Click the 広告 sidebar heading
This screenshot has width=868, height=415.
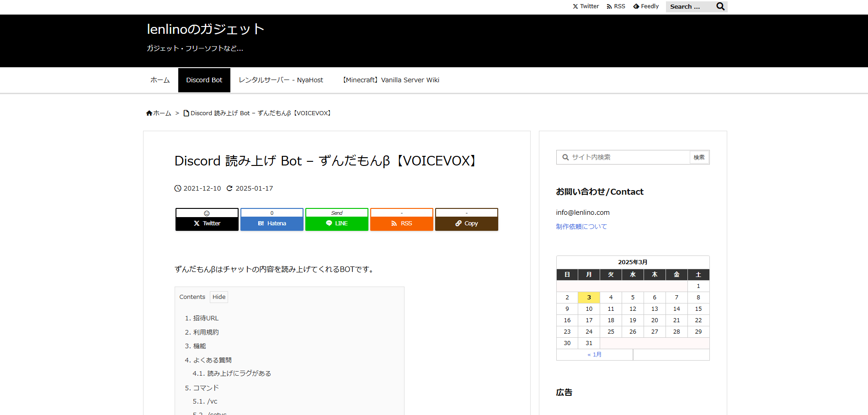[564, 393]
